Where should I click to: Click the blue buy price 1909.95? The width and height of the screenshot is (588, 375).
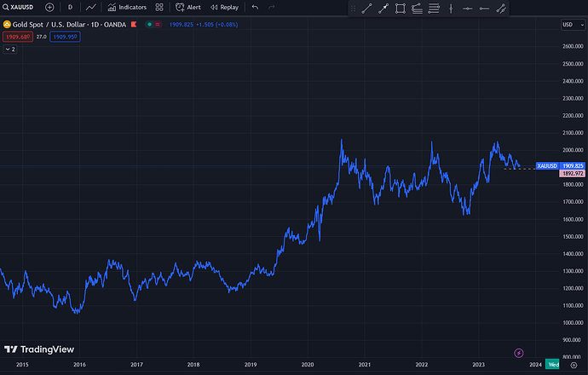click(x=65, y=37)
